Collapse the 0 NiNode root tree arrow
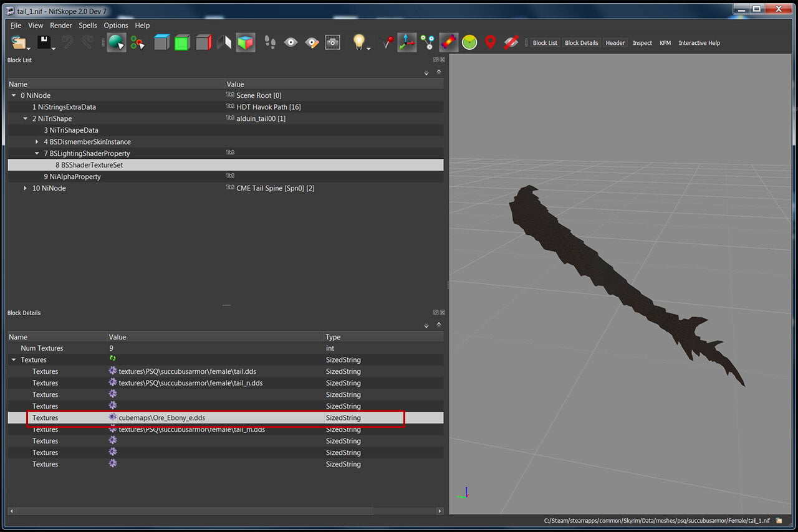Screen dimensions: 798x532 tap(14, 95)
